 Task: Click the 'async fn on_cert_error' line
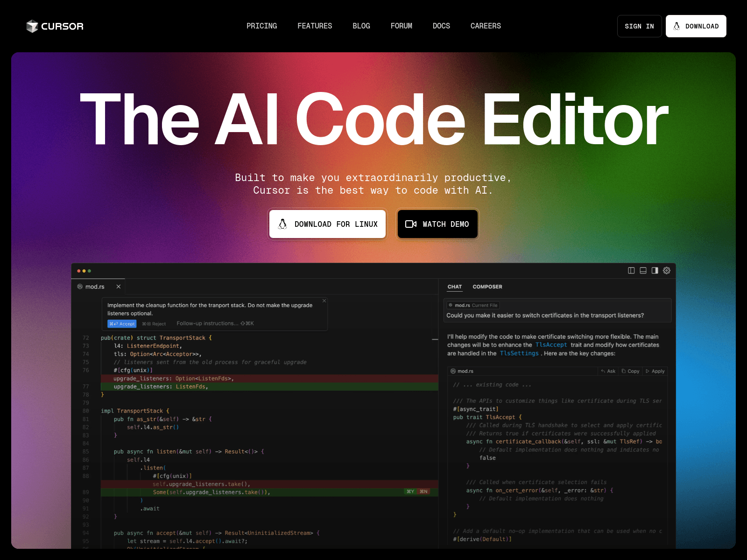click(540, 490)
